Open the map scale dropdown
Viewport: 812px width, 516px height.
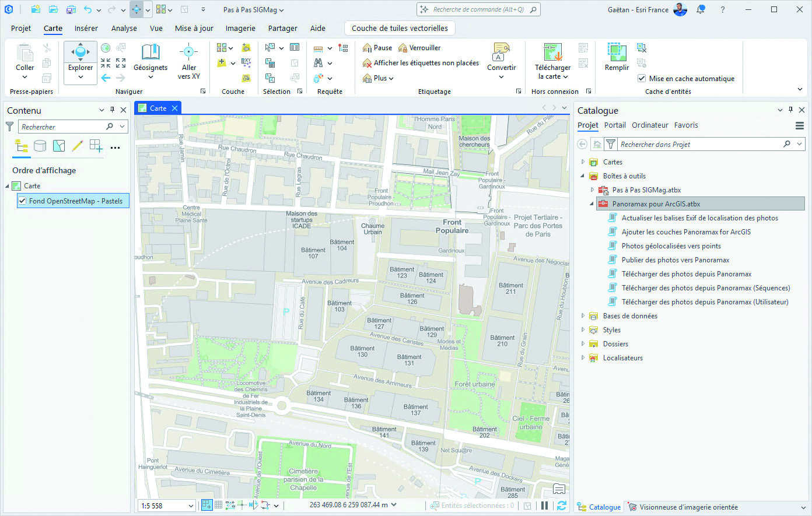pos(191,506)
